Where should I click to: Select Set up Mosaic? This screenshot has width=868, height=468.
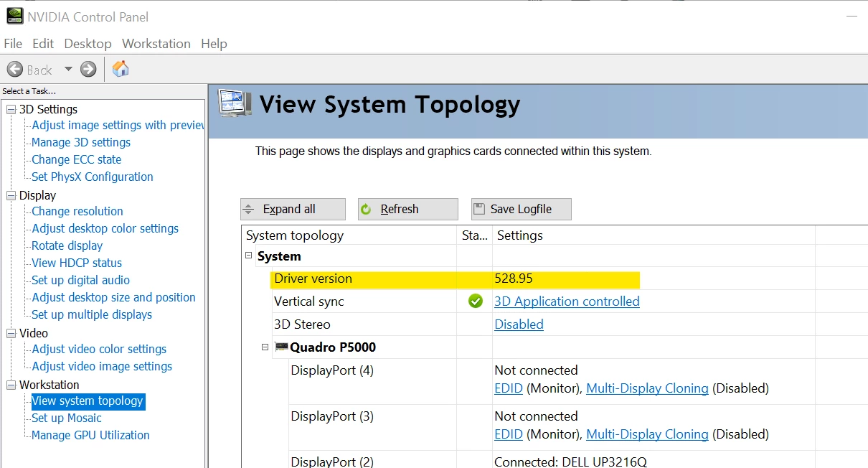point(67,418)
